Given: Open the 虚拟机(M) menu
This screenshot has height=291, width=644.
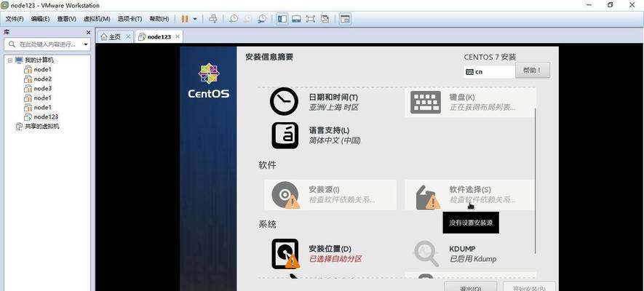Looking at the screenshot, I should point(97,19).
